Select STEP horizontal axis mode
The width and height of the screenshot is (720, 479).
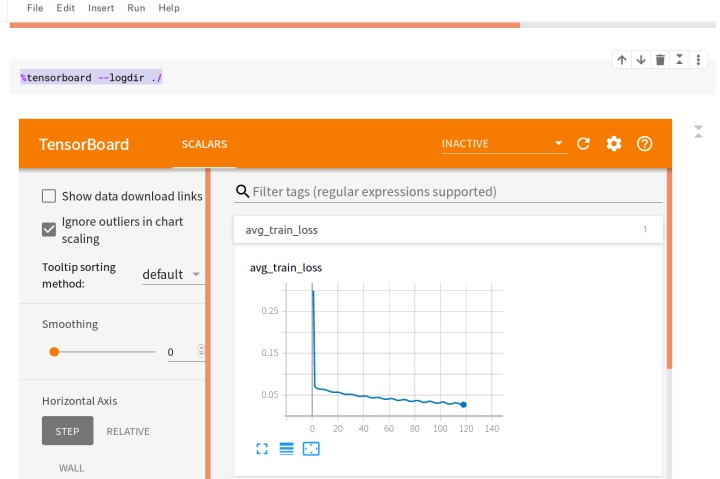68,431
